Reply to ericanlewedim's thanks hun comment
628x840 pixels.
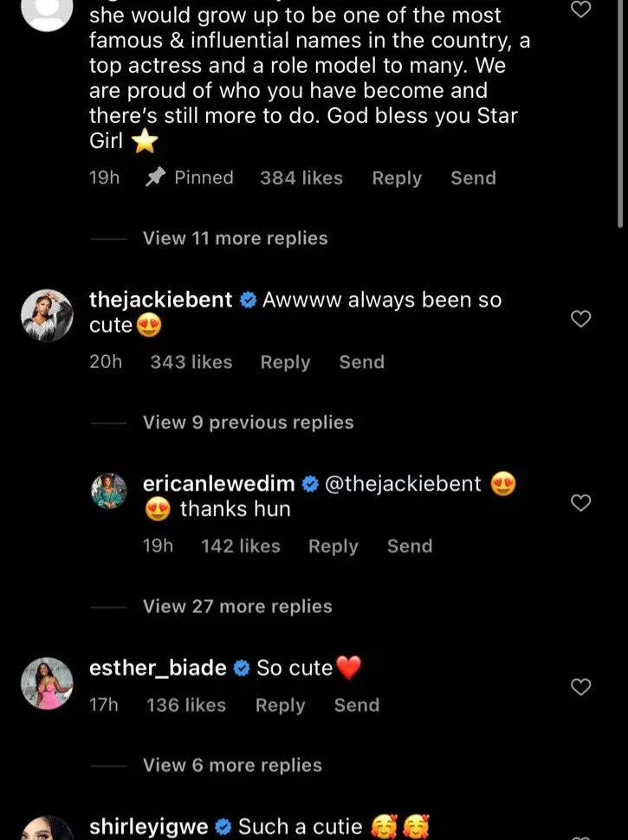pos(333,546)
